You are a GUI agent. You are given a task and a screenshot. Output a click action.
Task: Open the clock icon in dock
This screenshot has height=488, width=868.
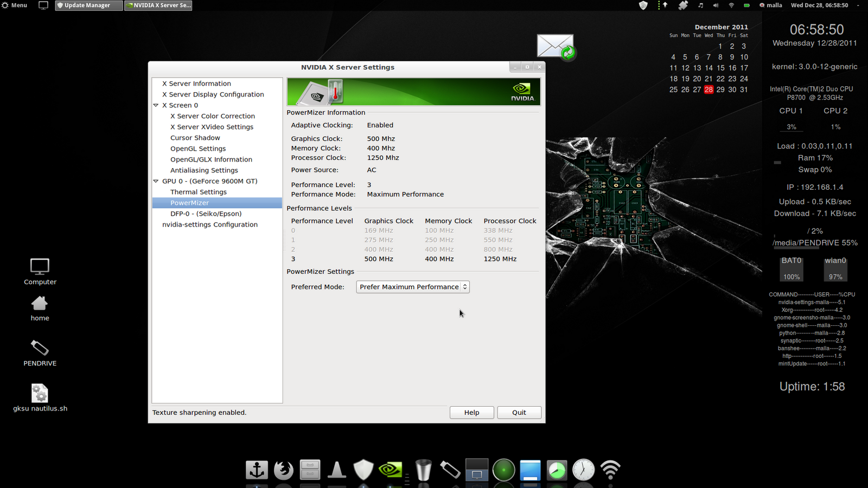583,470
